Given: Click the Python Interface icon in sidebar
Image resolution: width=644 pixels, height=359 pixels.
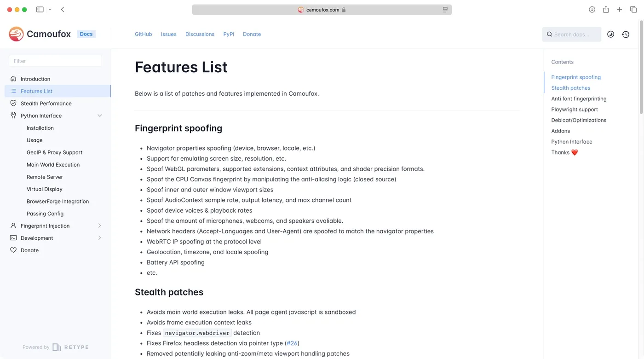Looking at the screenshot, I should (x=13, y=116).
